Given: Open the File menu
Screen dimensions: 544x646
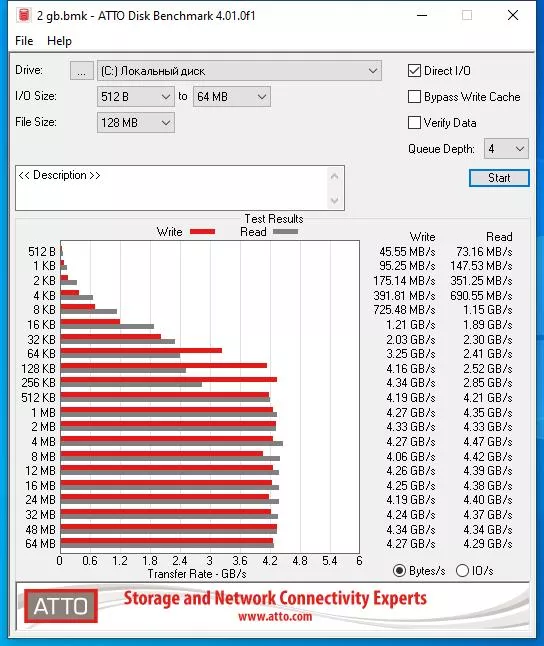Looking at the screenshot, I should coord(24,41).
